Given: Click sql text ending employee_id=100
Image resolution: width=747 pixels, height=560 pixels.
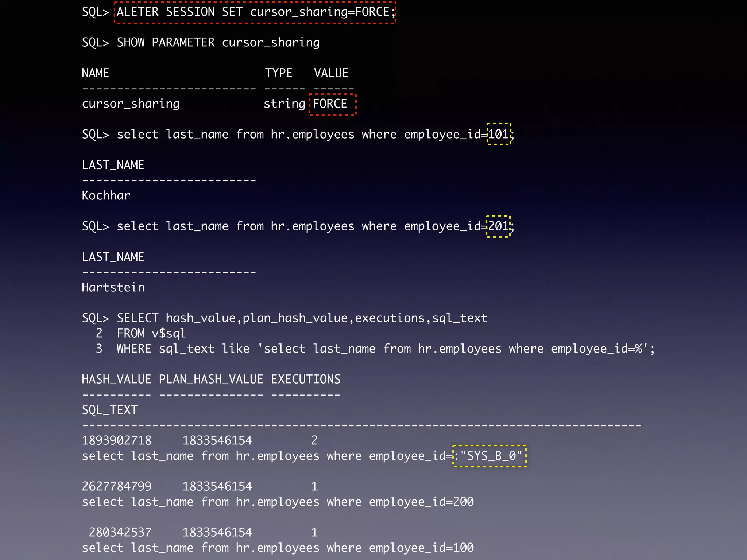Looking at the screenshot, I should (x=278, y=548).
